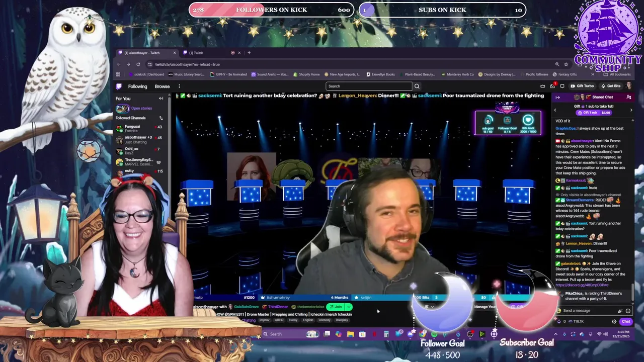
Task: Open the Shopify Home bookmark
Action: 306,74
